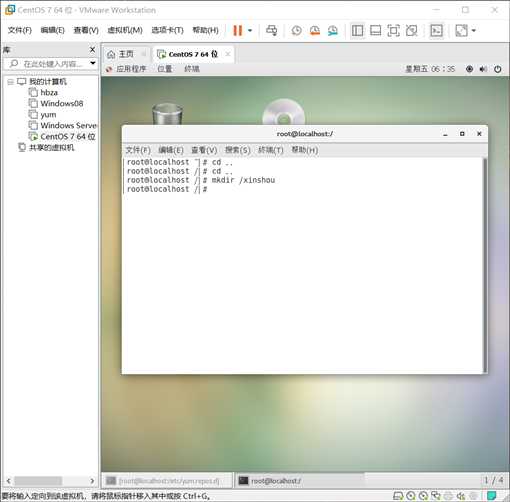Click the trash can desktop icon
This screenshot has width=510, height=502.
[167, 114]
